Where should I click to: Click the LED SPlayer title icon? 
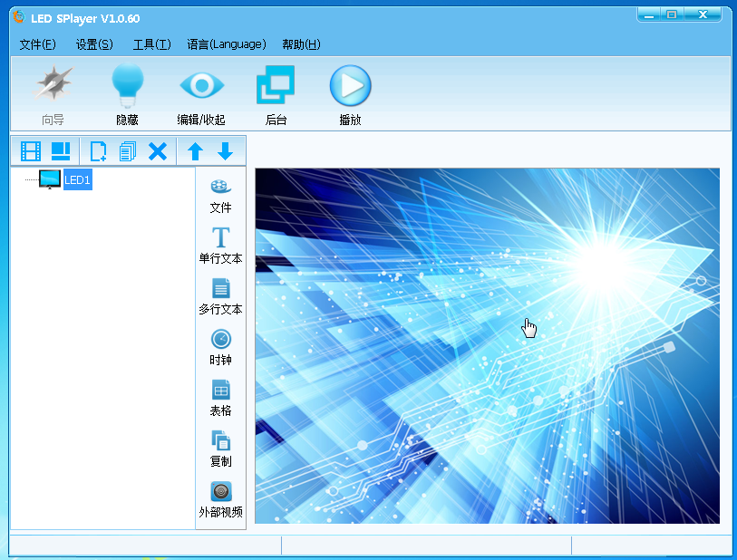point(19,17)
